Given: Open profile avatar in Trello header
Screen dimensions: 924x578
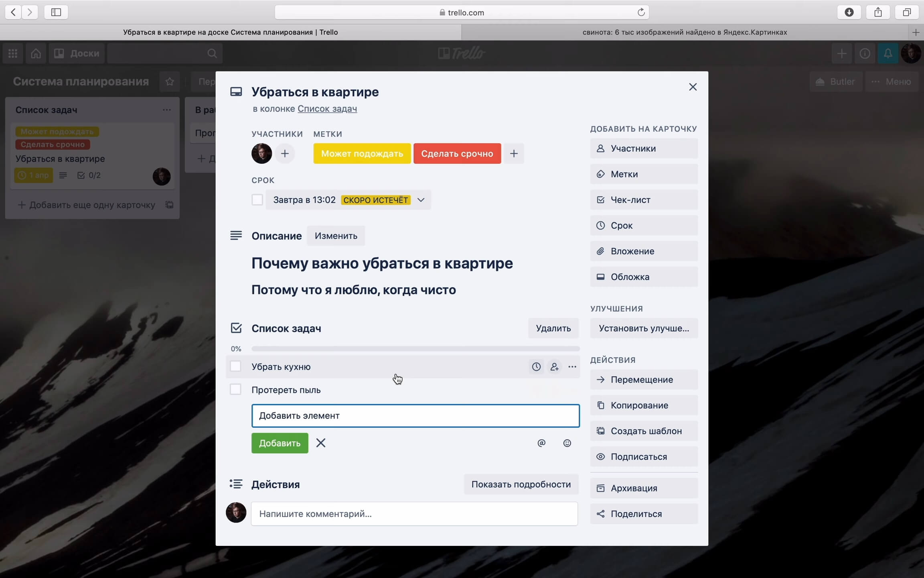Looking at the screenshot, I should click(911, 53).
